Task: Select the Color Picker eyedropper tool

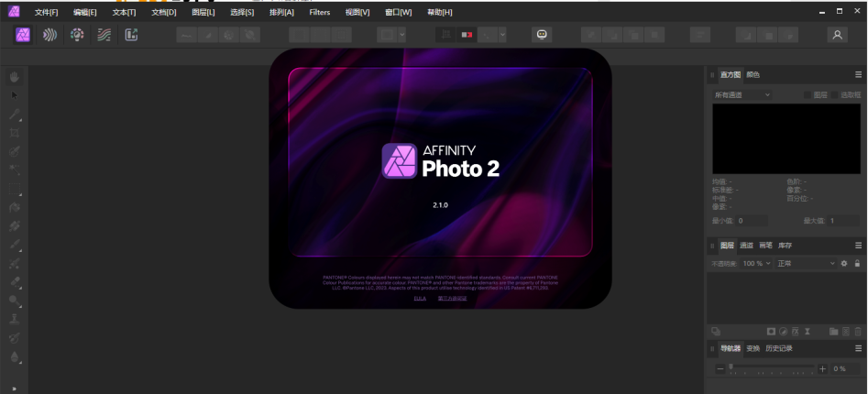Action: (15, 115)
